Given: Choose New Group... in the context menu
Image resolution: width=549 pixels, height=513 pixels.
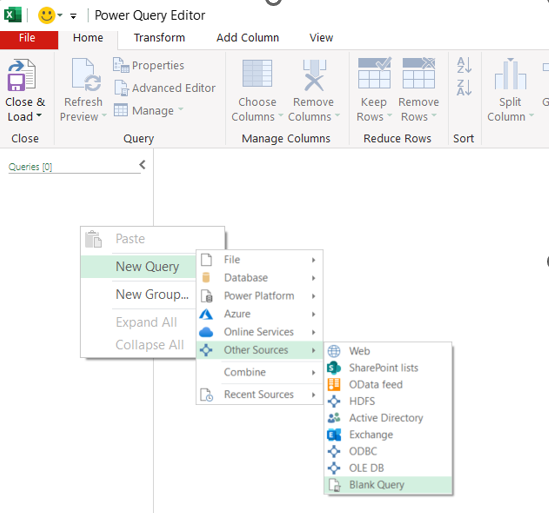Looking at the screenshot, I should (x=152, y=294).
